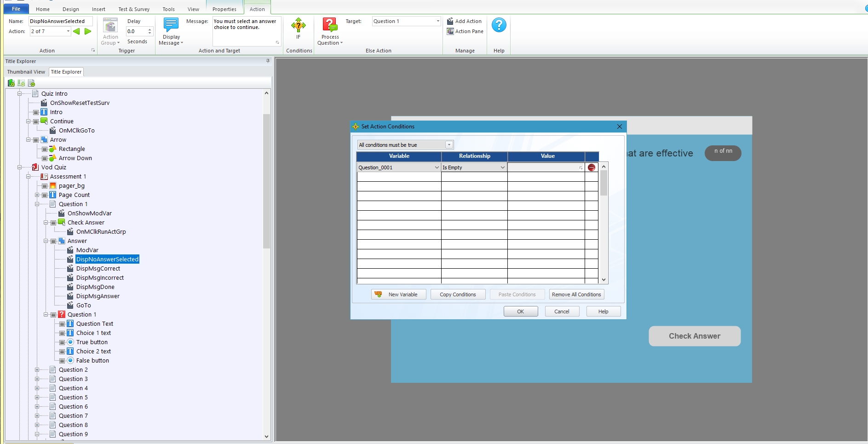Select the False button radio object
The width and height of the screenshot is (868, 444).
click(92, 360)
